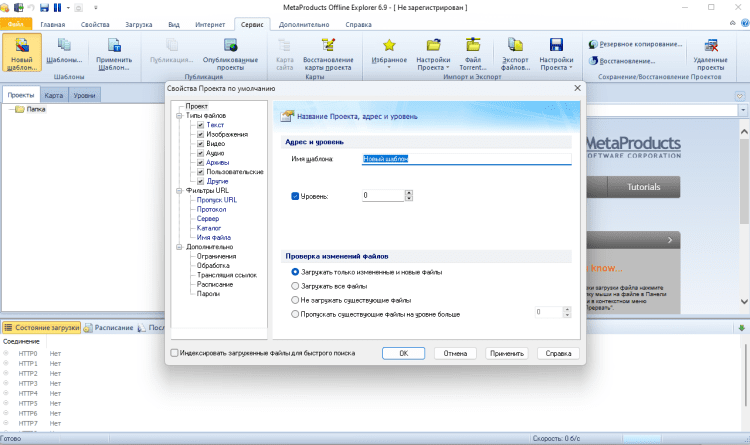The height and width of the screenshot is (445, 750).
Task: Collapse the ribbon with the up arrow
Action: [x=732, y=23]
